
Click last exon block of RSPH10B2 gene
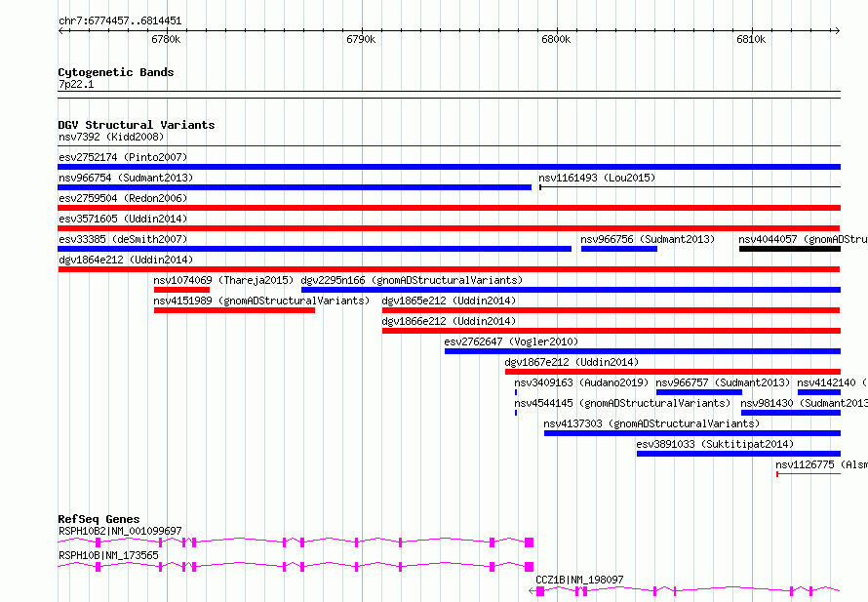coord(530,542)
